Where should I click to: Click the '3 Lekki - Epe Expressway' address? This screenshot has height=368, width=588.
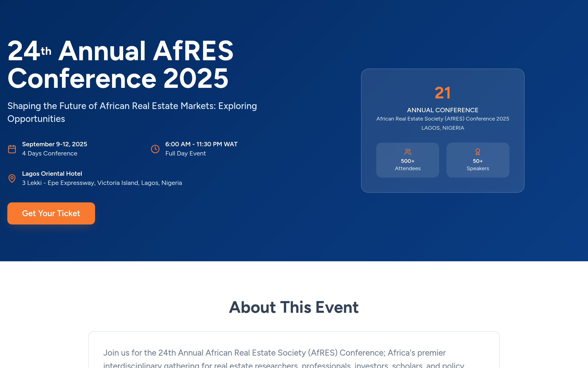click(102, 183)
